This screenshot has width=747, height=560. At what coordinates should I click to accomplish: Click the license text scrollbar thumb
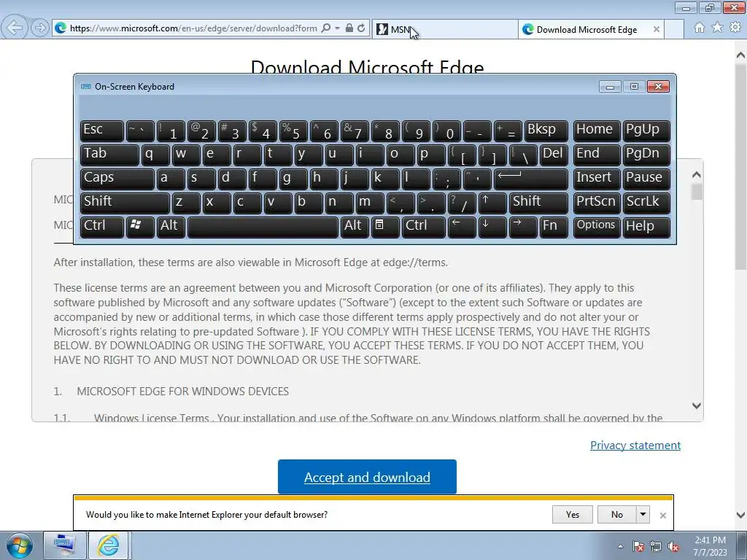(x=697, y=192)
